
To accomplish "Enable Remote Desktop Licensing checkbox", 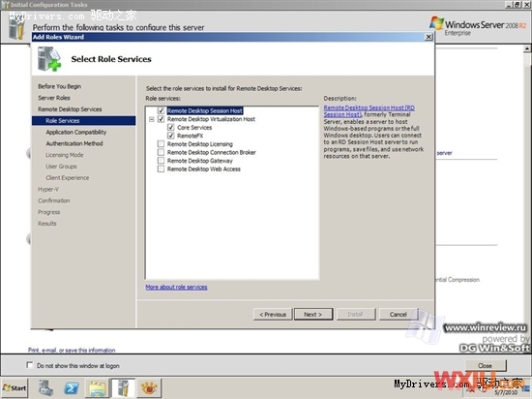I will pyautogui.click(x=162, y=144).
